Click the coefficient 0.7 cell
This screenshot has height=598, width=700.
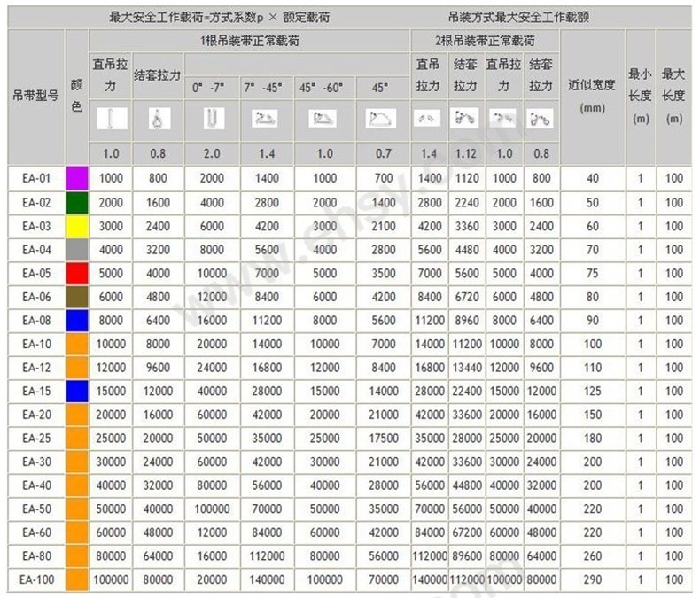(384, 154)
